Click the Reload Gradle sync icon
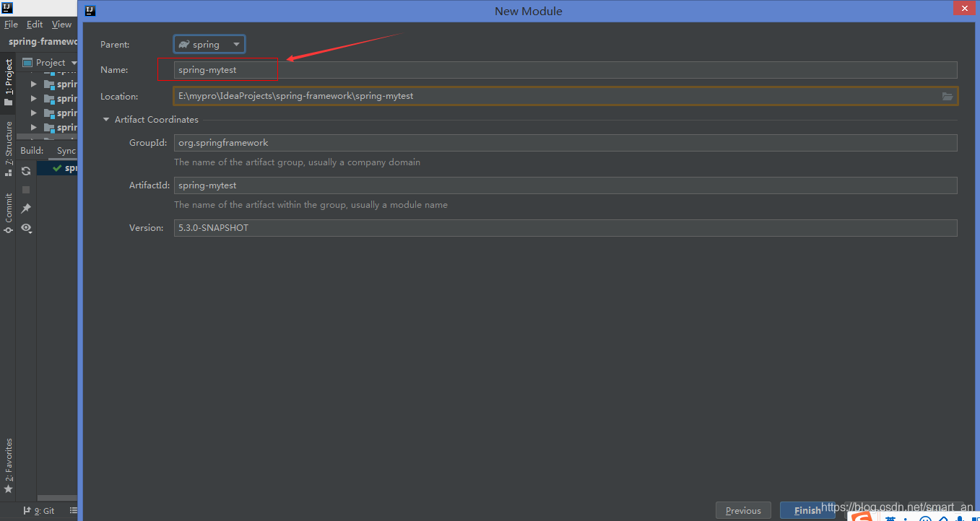This screenshot has height=521, width=980. point(26,171)
